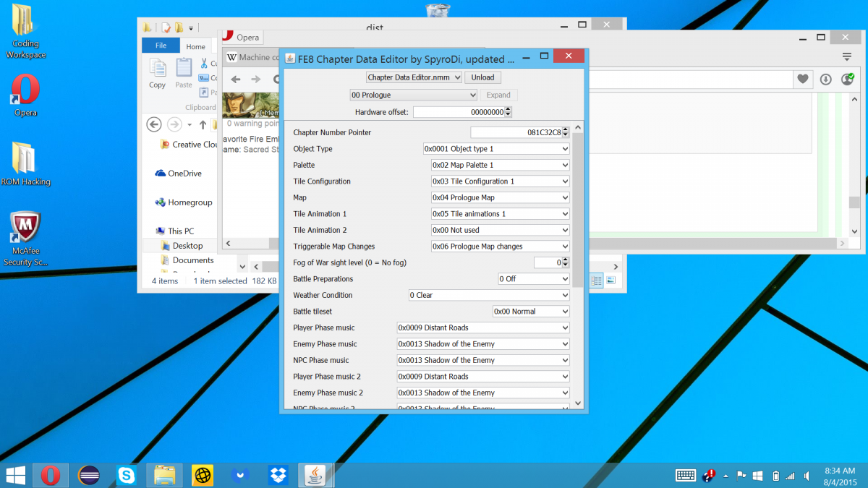The image size is (868, 488).
Task: Open the McAfee Security Scan desktop shortcut
Action: point(25,239)
